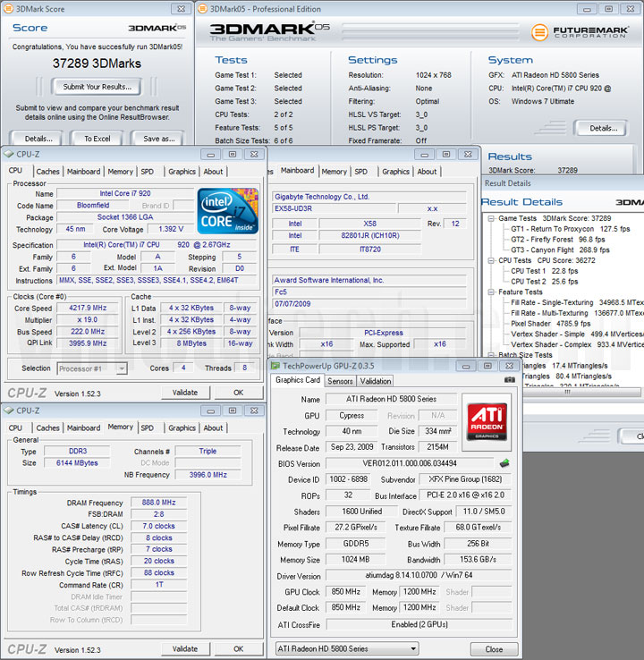Click Validate in the top CPU-Z window
The height and width of the screenshot is (660, 644).
(185, 393)
